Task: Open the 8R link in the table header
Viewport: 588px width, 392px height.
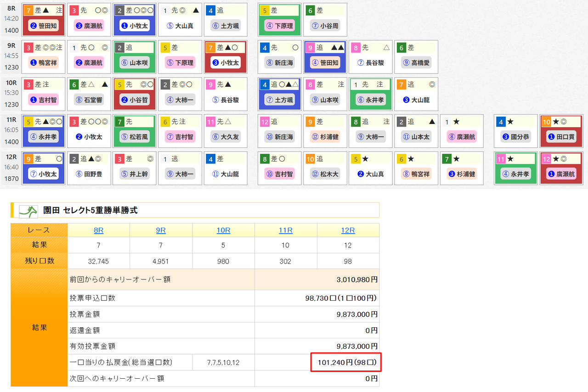Action: [x=99, y=230]
